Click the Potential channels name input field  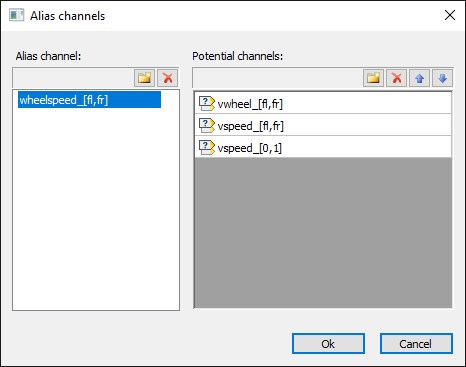[x=278, y=78]
